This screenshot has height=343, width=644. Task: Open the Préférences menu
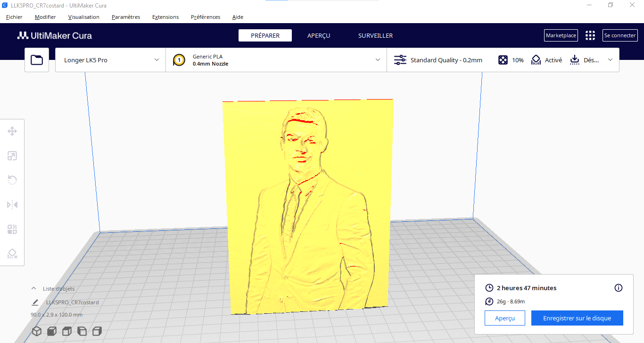click(x=206, y=17)
